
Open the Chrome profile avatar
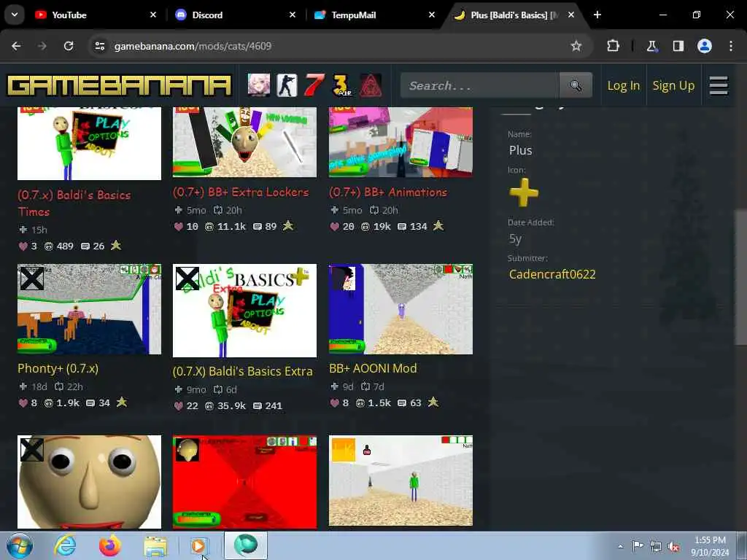[705, 46]
